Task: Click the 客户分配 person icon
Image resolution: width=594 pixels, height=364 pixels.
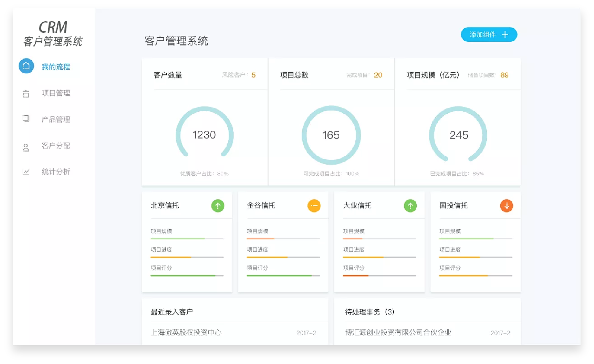Action: coord(26,148)
